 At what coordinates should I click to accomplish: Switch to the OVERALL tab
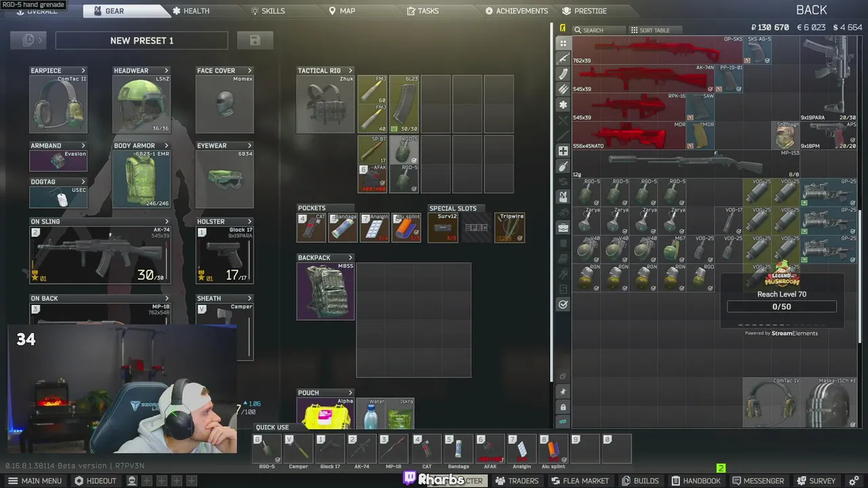[x=37, y=11]
